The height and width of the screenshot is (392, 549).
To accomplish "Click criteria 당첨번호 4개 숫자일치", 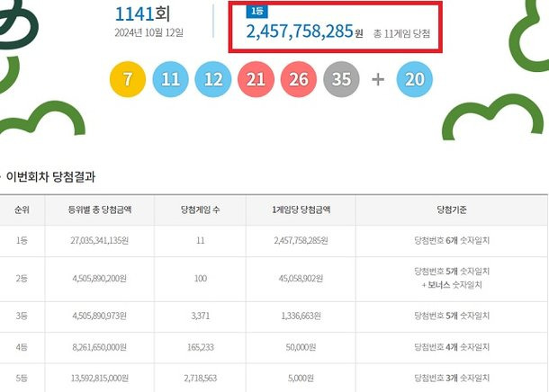I will (452, 348).
